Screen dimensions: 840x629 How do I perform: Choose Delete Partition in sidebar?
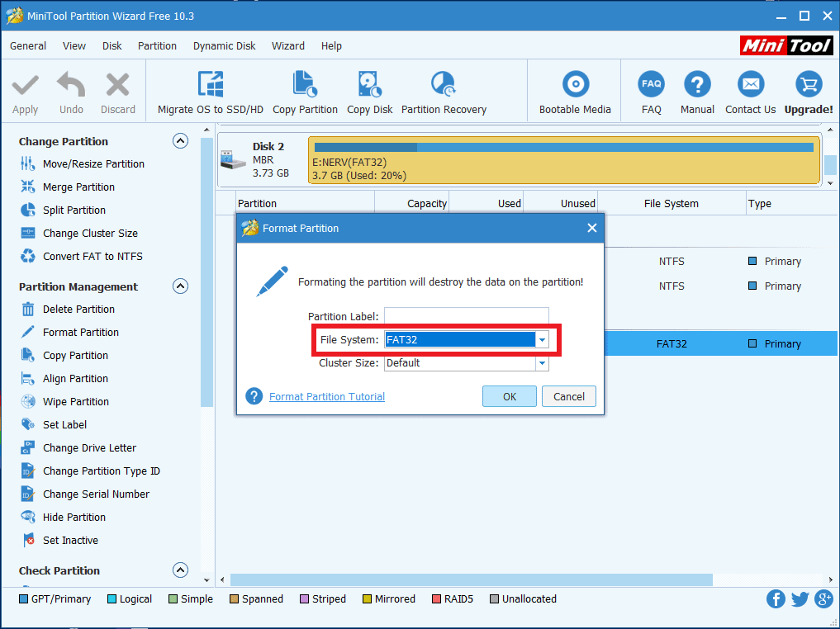click(x=68, y=310)
